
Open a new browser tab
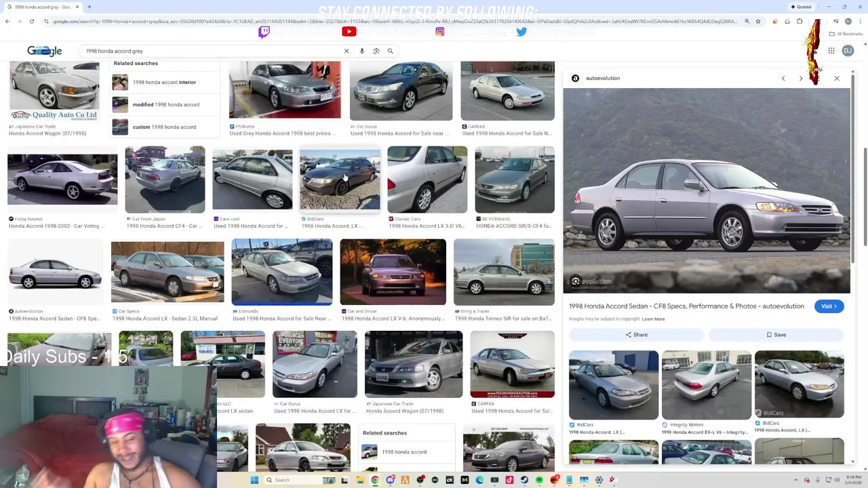point(89,7)
